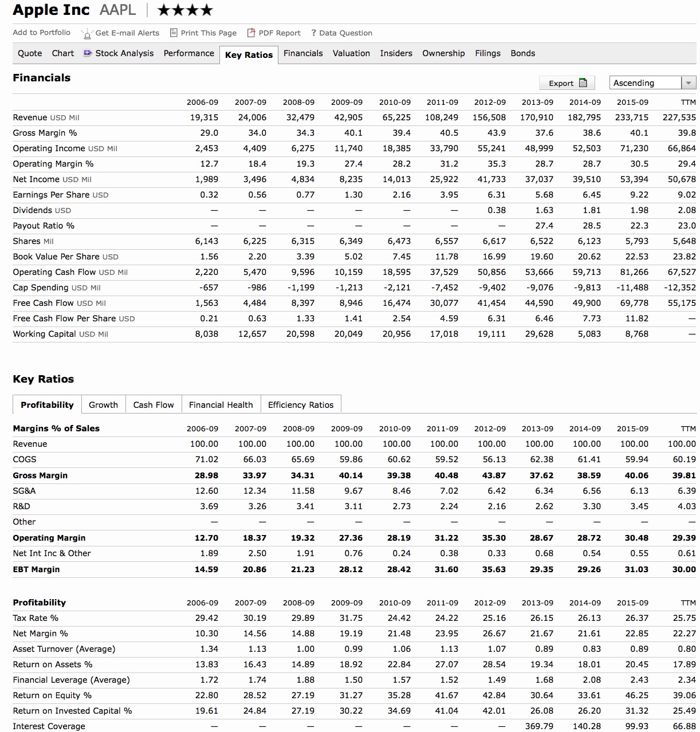Click the SG&A row label
The width and height of the screenshot is (700, 732).
point(25,491)
